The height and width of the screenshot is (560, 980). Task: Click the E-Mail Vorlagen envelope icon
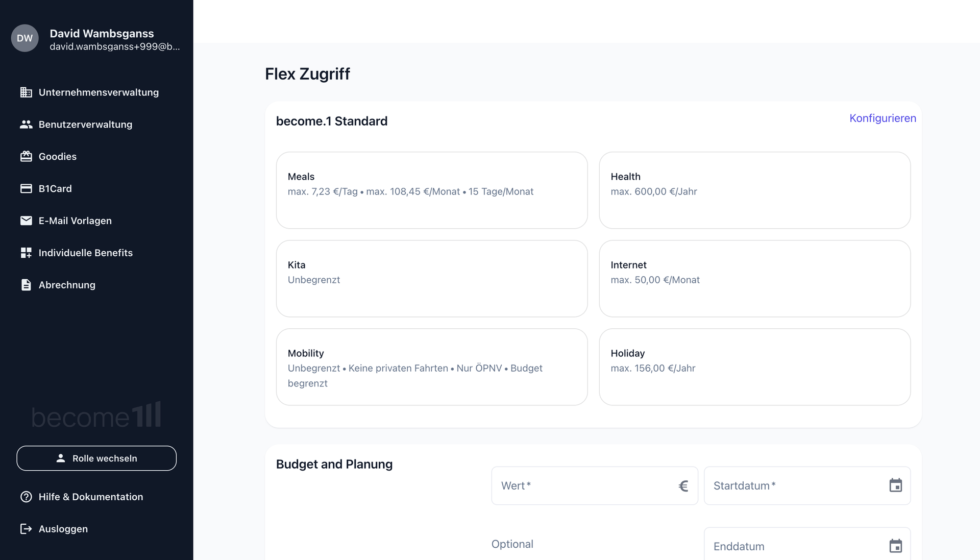[x=26, y=221]
